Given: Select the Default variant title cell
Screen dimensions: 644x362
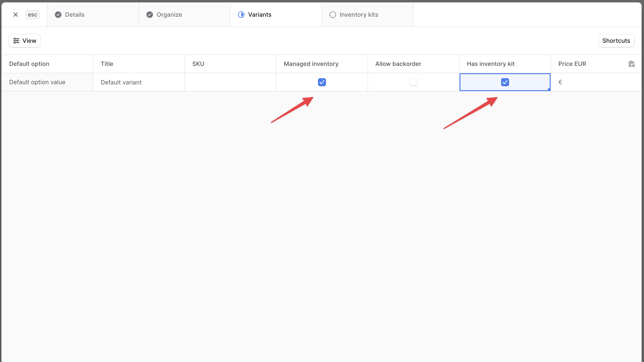Looking at the screenshot, I should tap(138, 82).
